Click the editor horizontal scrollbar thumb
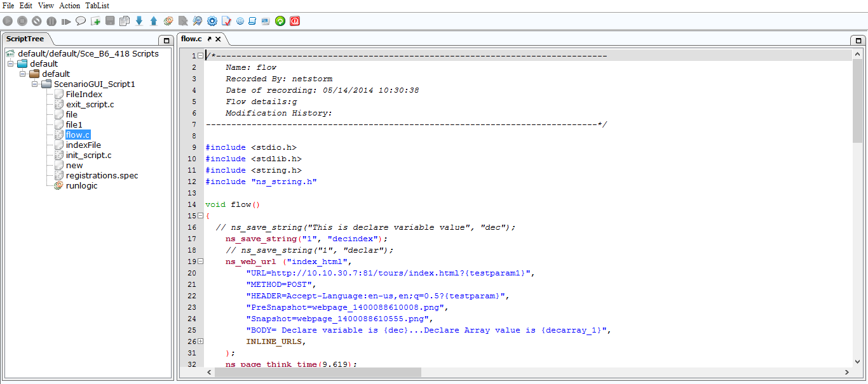This screenshot has height=384, width=868. tap(318, 372)
